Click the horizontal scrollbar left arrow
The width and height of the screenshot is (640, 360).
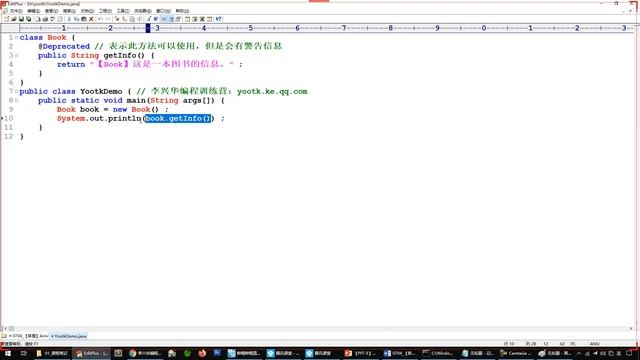(5, 328)
